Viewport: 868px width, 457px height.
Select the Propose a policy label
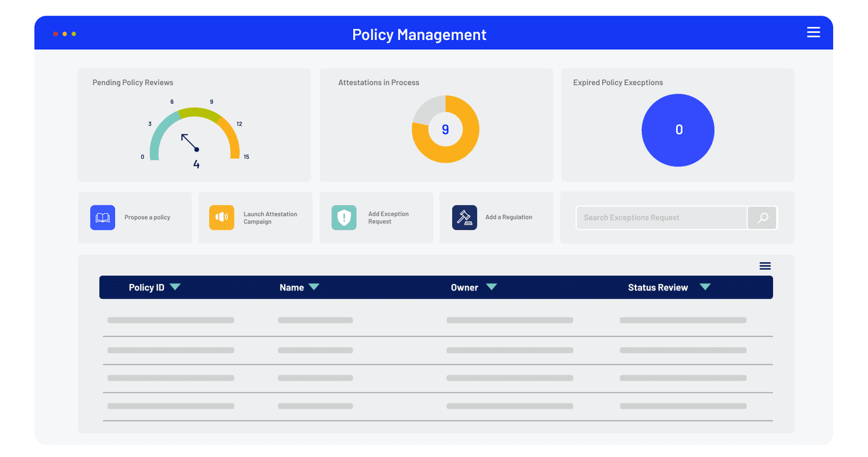pyautogui.click(x=147, y=218)
